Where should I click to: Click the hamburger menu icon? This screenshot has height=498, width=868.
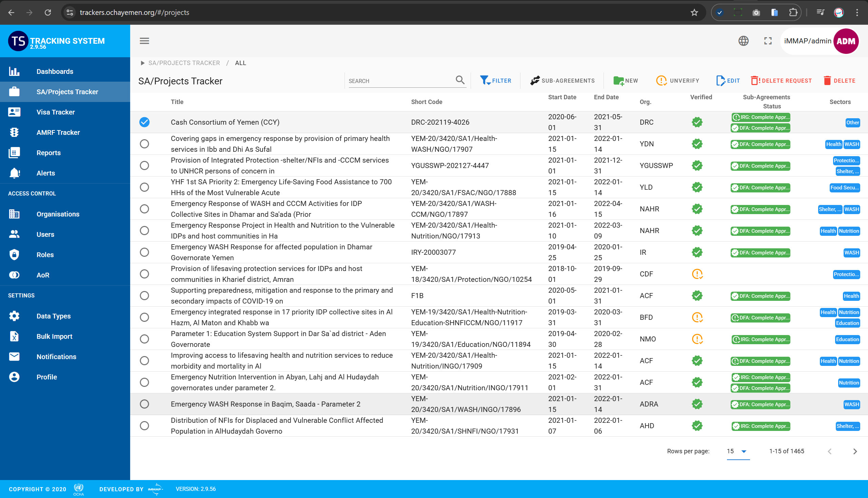point(144,41)
